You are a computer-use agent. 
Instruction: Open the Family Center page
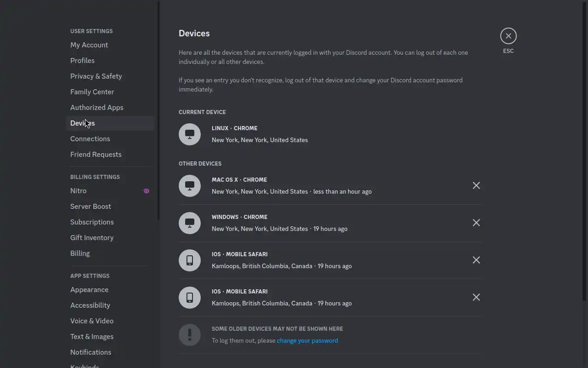pyautogui.click(x=92, y=92)
